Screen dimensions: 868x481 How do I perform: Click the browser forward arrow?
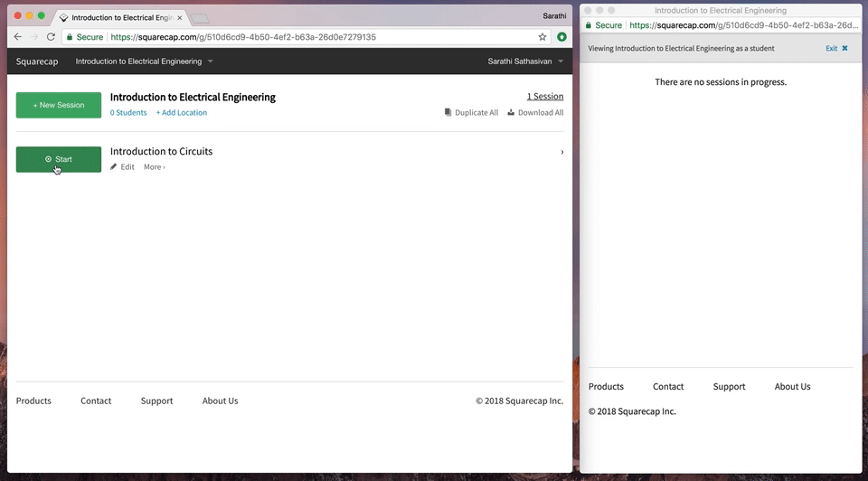(34, 36)
